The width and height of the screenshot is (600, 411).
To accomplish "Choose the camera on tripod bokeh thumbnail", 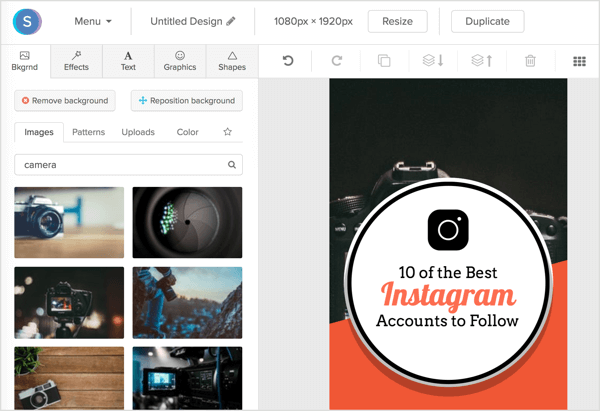I will click(x=69, y=303).
